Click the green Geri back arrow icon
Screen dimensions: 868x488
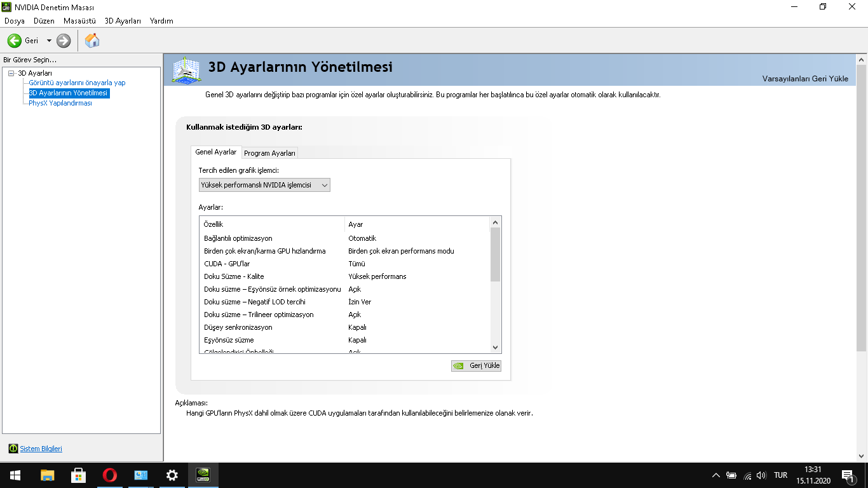[14, 41]
